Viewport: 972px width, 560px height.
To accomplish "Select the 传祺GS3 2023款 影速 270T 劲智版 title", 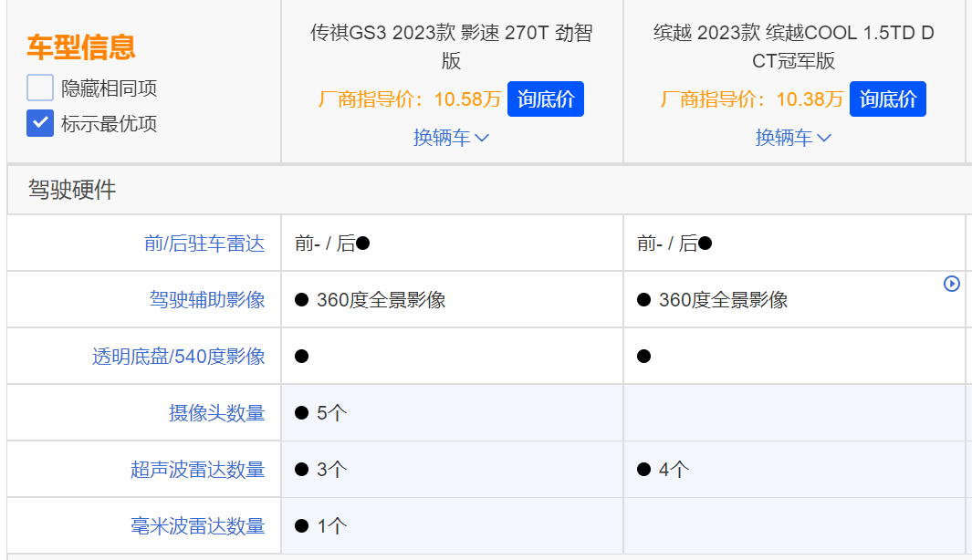I will click(x=451, y=47).
